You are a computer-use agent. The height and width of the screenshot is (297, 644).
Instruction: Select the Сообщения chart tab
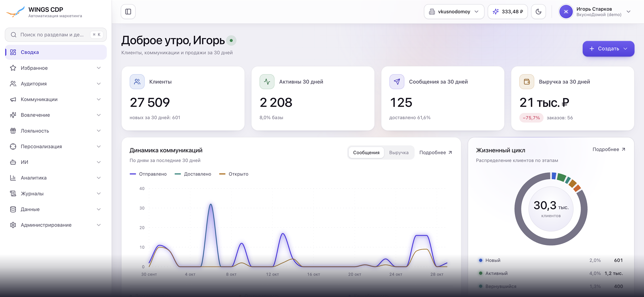coord(366,153)
